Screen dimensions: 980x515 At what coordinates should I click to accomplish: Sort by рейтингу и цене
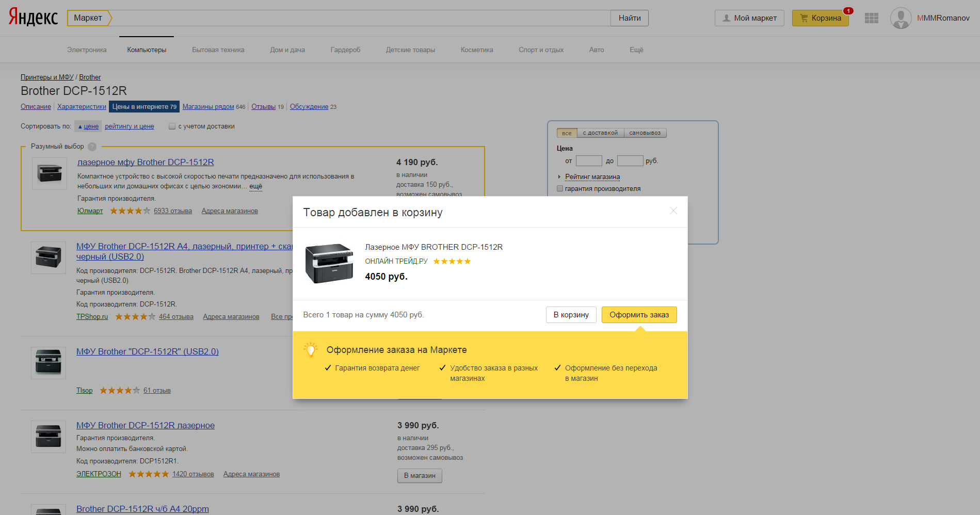[x=130, y=126]
